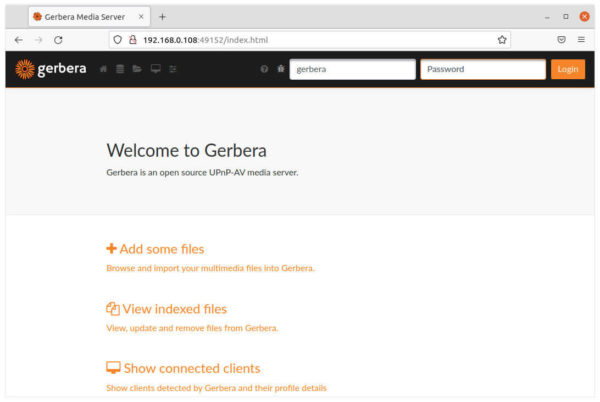Open the clients monitor icon in navbar
Image resolution: width=600 pixels, height=402 pixels.
point(155,69)
